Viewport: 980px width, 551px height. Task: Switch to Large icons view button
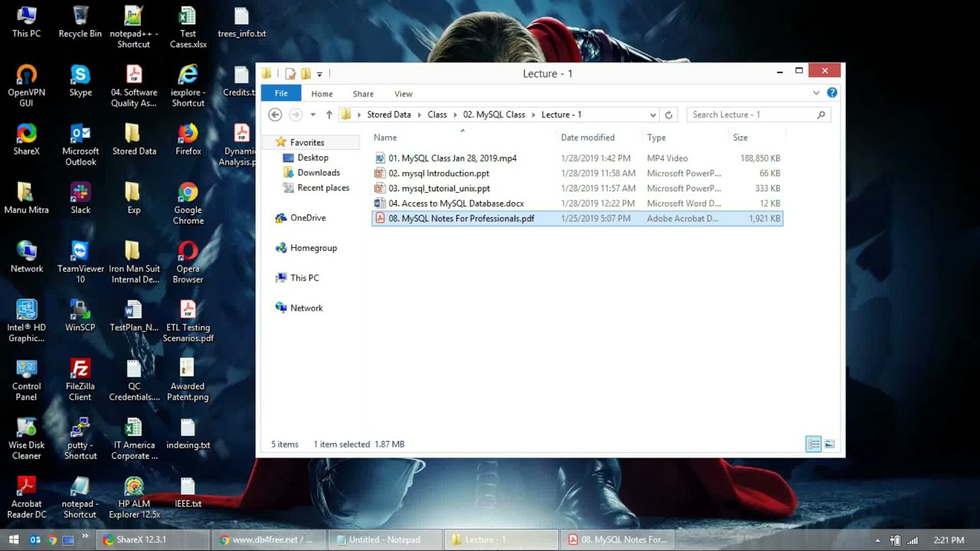tap(829, 444)
